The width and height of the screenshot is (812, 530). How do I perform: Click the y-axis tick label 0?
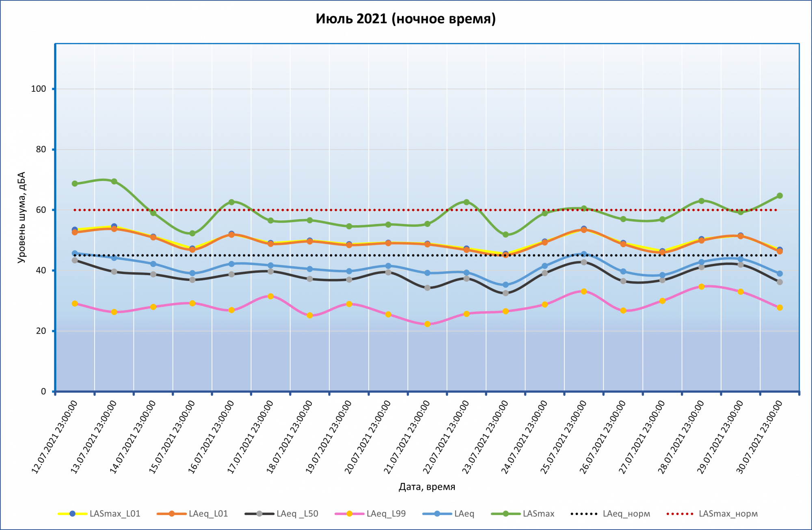point(43,392)
